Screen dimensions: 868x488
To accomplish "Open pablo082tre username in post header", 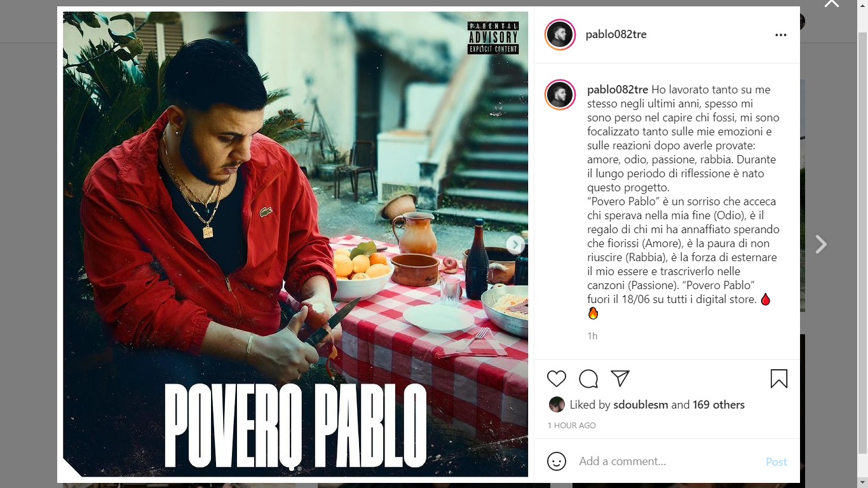I will pos(616,34).
